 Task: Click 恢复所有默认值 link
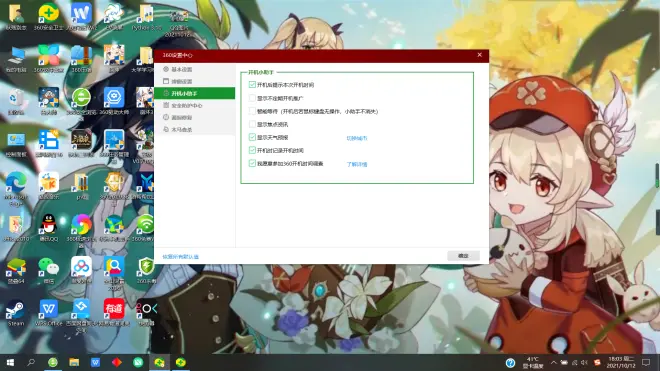point(181,256)
